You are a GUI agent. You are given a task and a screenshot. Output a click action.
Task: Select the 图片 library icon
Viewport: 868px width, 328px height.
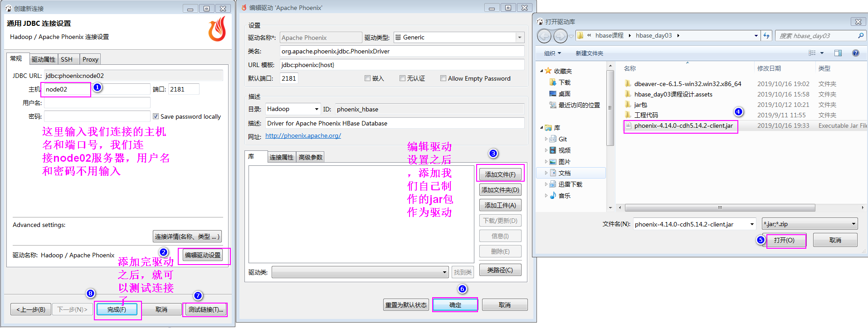[x=553, y=161]
